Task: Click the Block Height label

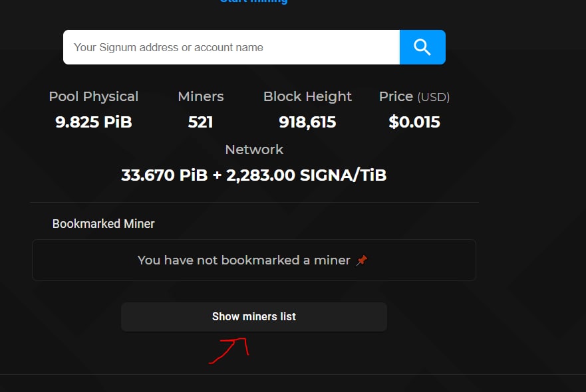Action: pos(307,97)
